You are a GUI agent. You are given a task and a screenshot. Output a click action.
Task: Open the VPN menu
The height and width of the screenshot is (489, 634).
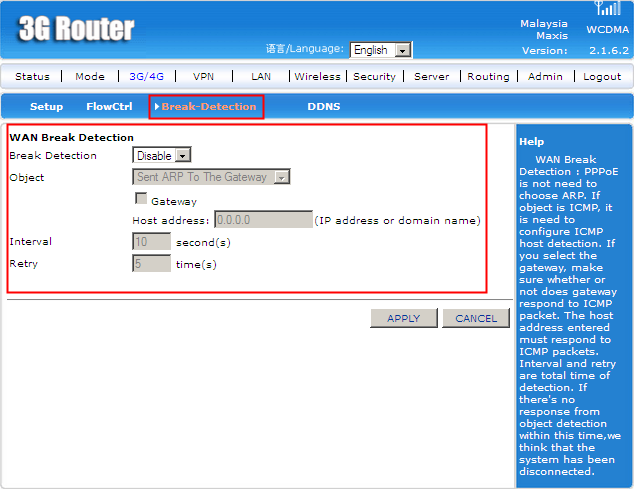coord(203,76)
